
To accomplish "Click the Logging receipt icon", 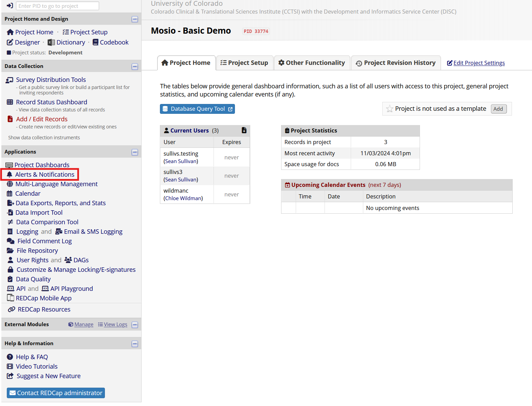I will [x=10, y=231].
